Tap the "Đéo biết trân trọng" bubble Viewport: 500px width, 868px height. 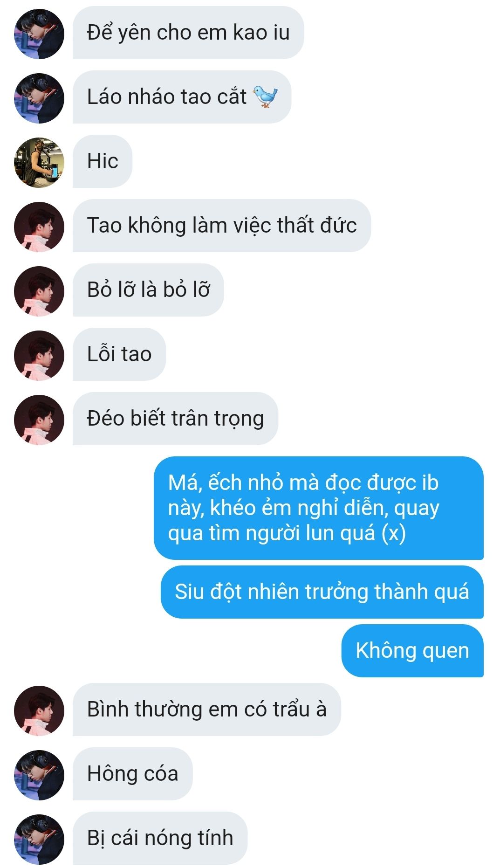coord(175,419)
